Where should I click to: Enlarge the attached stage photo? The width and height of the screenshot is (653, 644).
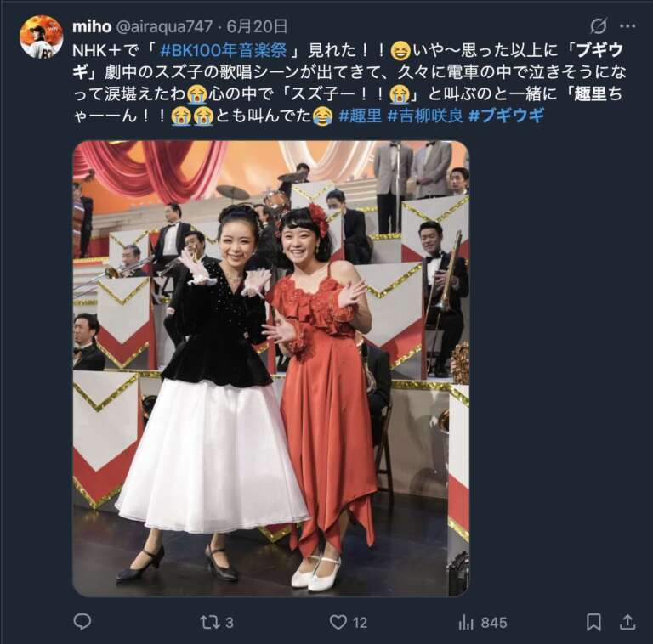(x=271, y=369)
